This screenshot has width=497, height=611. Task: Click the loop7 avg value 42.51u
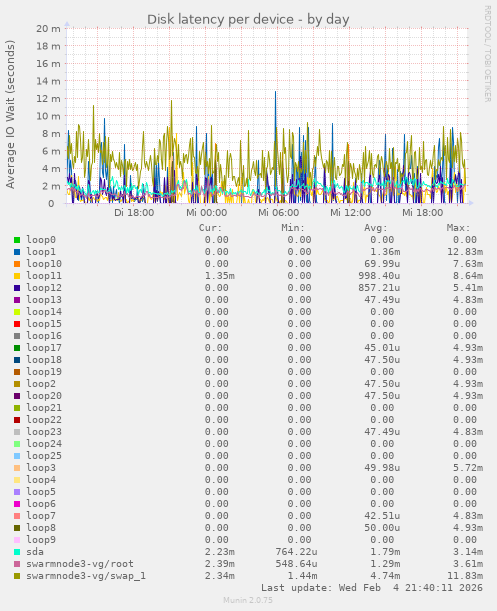point(382,516)
